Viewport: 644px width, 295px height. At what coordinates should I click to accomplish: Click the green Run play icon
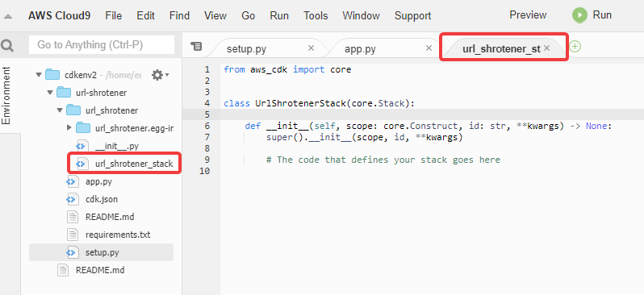[x=580, y=15]
